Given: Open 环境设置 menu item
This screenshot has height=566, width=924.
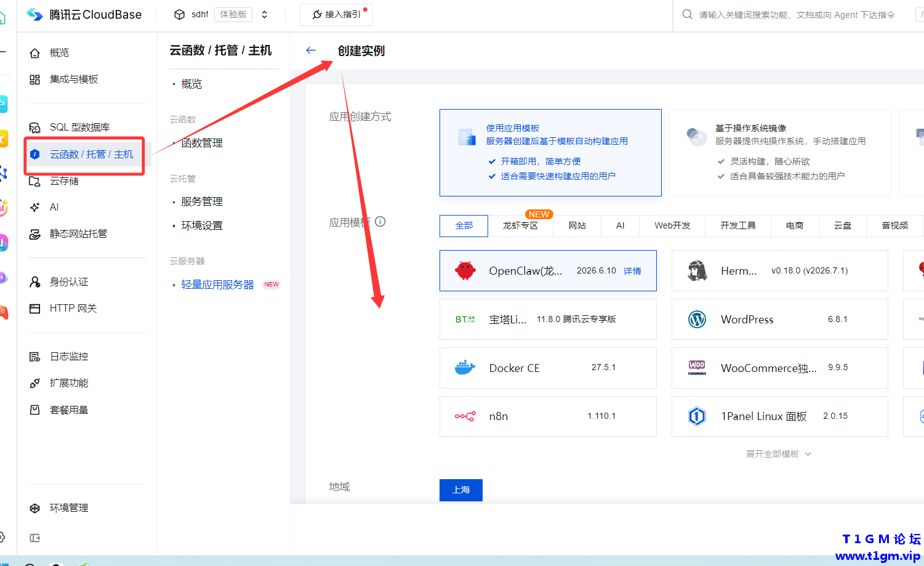Looking at the screenshot, I should 202,225.
